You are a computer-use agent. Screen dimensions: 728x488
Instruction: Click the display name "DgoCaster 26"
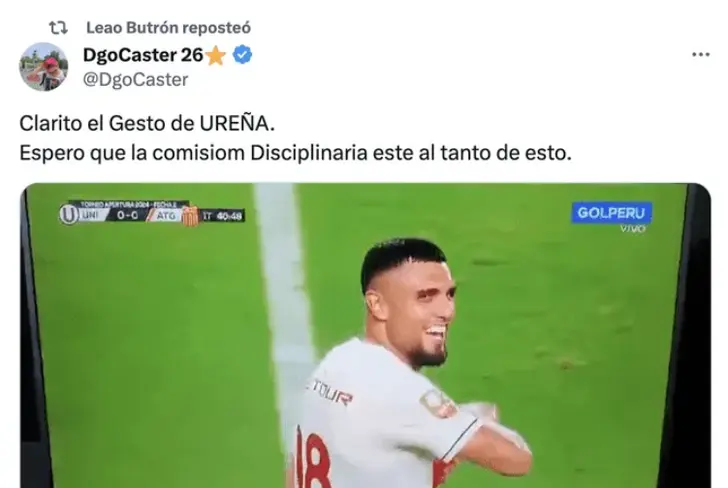pyautogui.click(x=143, y=55)
